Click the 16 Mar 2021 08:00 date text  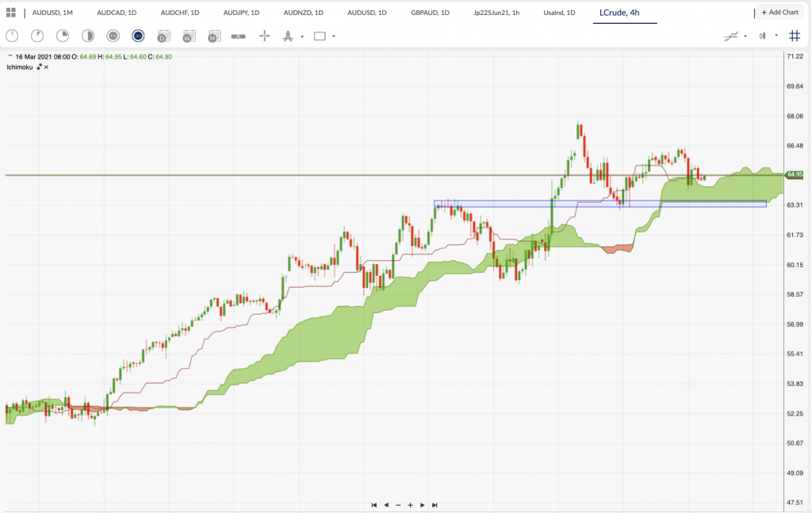(x=43, y=57)
